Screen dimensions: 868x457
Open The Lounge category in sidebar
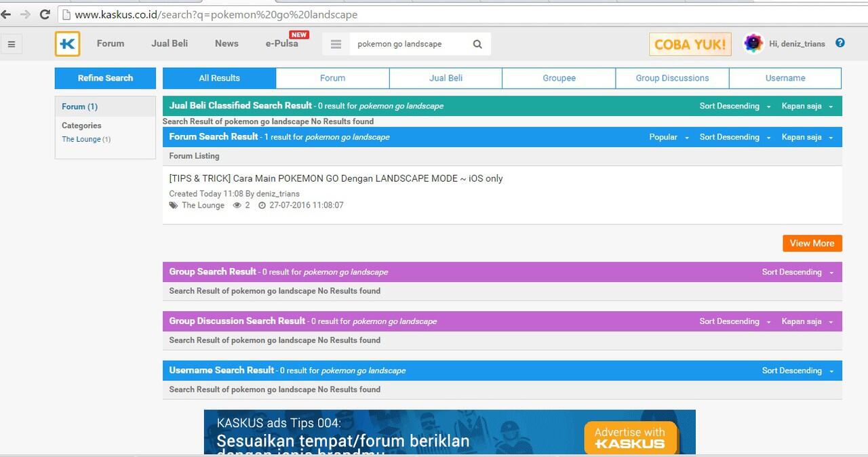[x=81, y=139]
